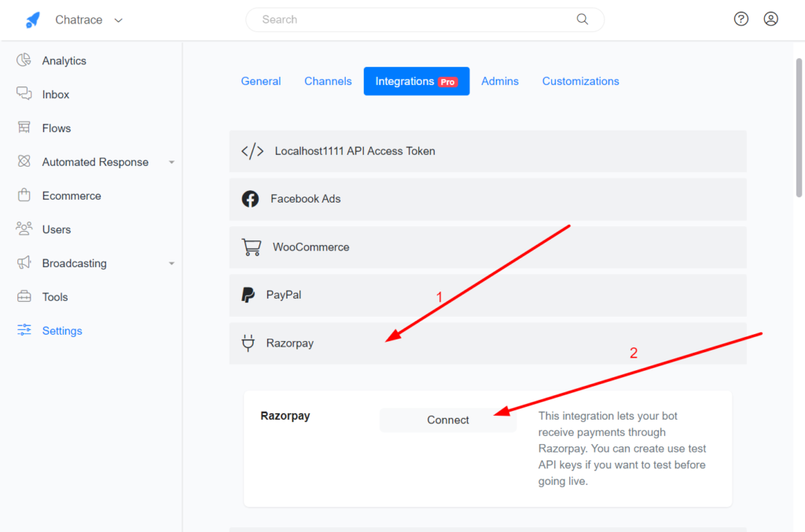The width and height of the screenshot is (805, 532).
Task: Select Automated Response sidebar label
Action: 95,162
